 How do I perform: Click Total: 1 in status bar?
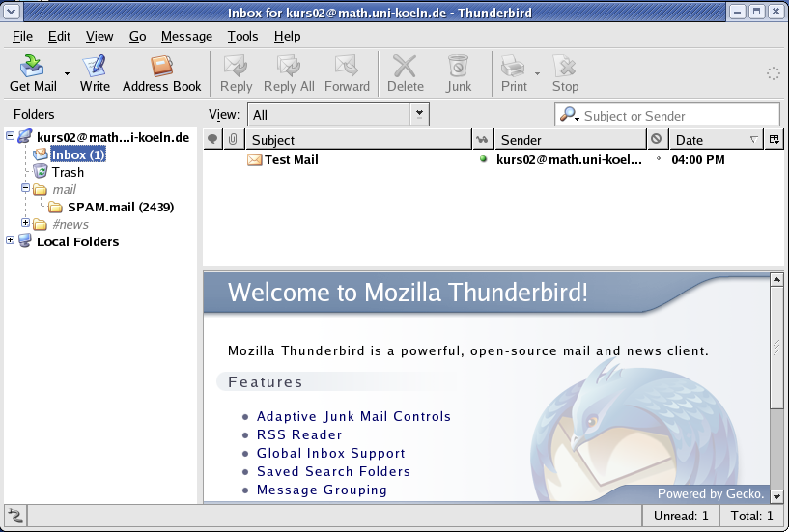click(751, 516)
